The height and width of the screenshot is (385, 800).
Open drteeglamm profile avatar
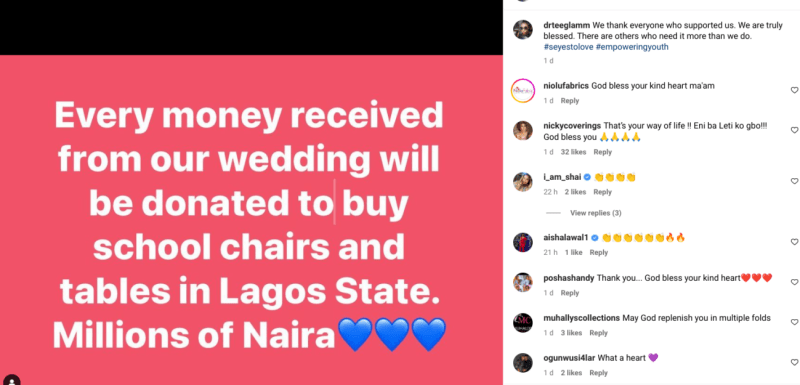(523, 30)
